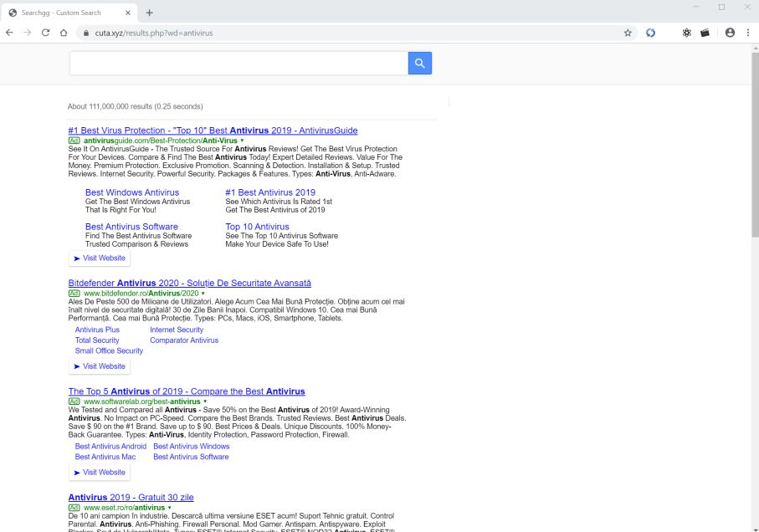Open the '#1 Best Virus Protection' result title
Screen dimensions: 759x532
tap(213, 130)
